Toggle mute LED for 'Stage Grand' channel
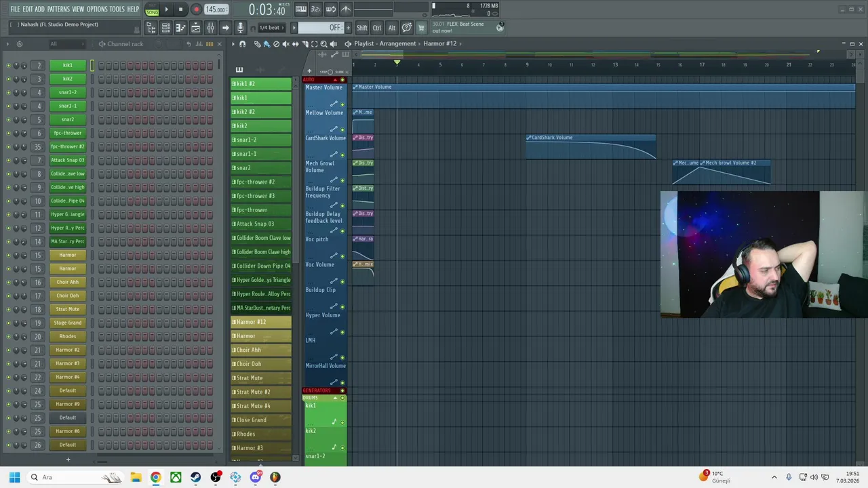The width and height of the screenshot is (868, 488). [8, 323]
